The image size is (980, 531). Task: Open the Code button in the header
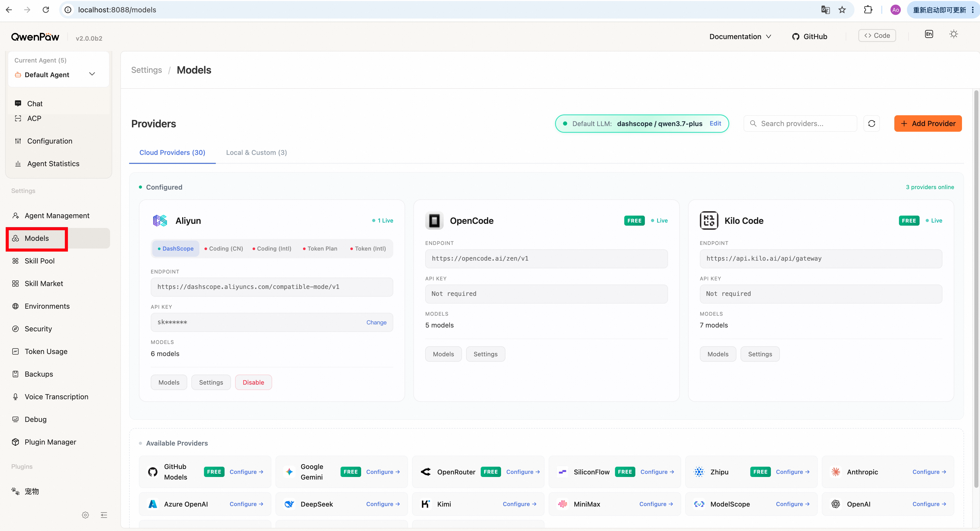coord(877,36)
